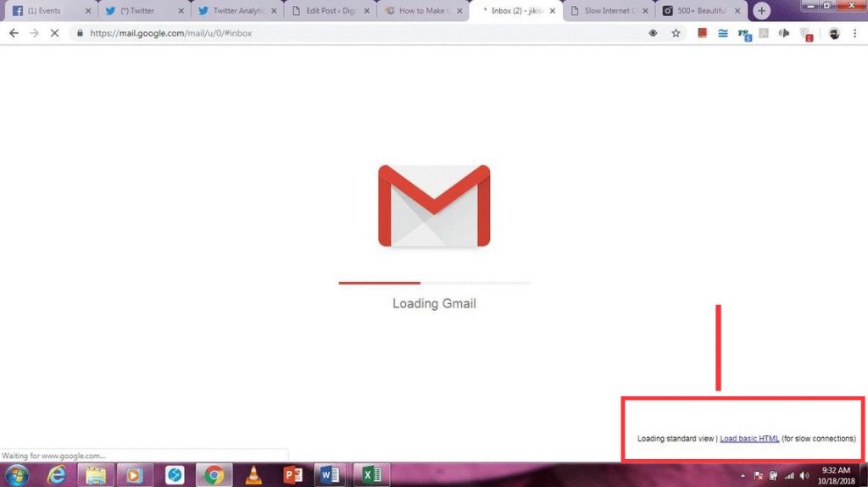Open the speaker extension icon in toolbar
The width and height of the screenshot is (868, 487).
(784, 33)
